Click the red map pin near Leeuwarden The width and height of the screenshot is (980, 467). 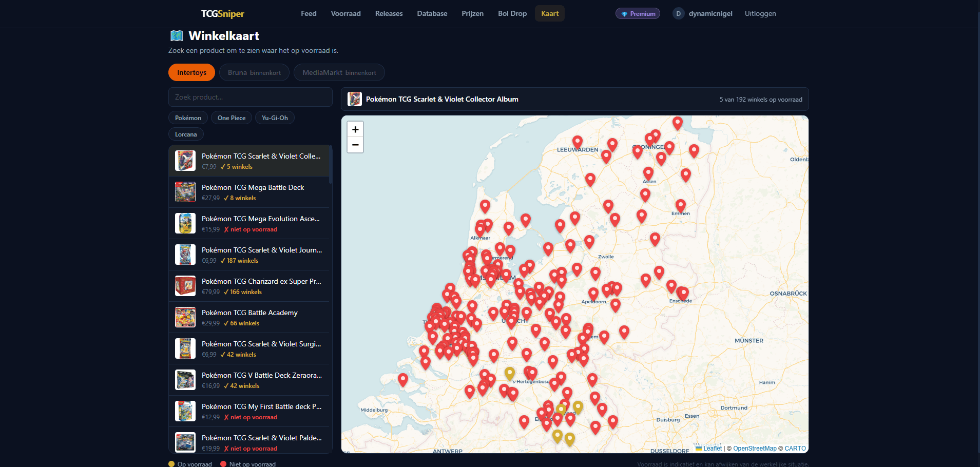coord(578,141)
